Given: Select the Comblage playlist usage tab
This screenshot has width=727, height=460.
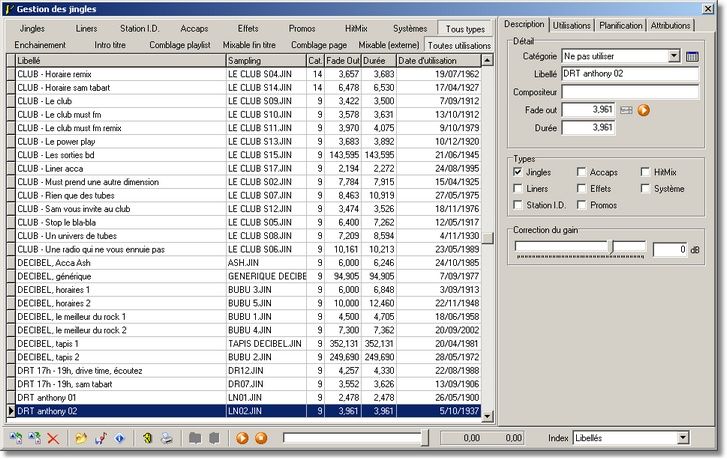Looking at the screenshot, I should click(x=180, y=45).
